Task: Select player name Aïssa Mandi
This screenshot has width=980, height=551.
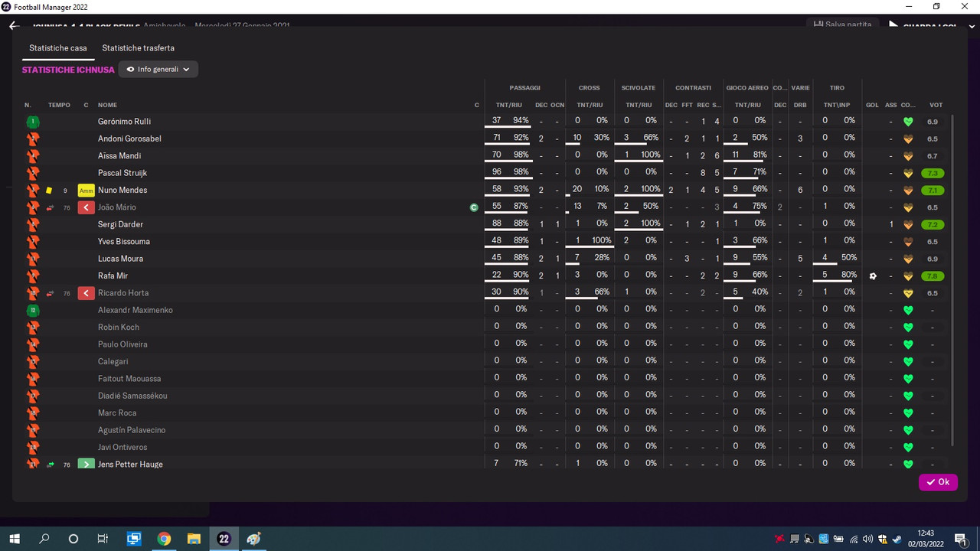Action: tap(119, 156)
